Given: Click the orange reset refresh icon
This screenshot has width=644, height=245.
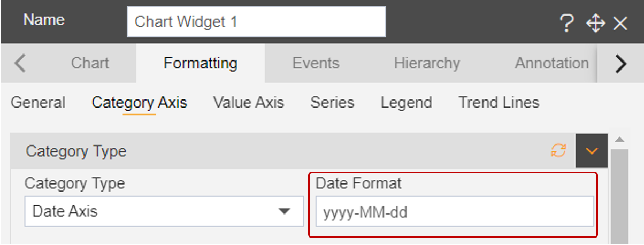Looking at the screenshot, I should [558, 151].
